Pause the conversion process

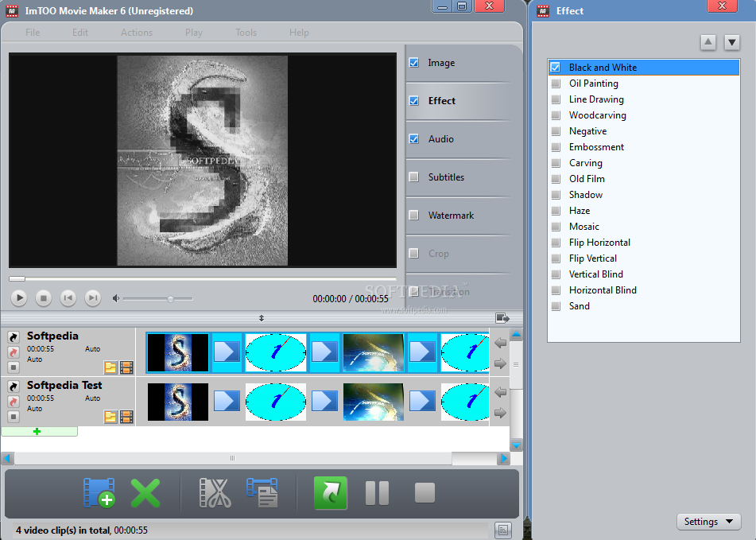(377, 493)
